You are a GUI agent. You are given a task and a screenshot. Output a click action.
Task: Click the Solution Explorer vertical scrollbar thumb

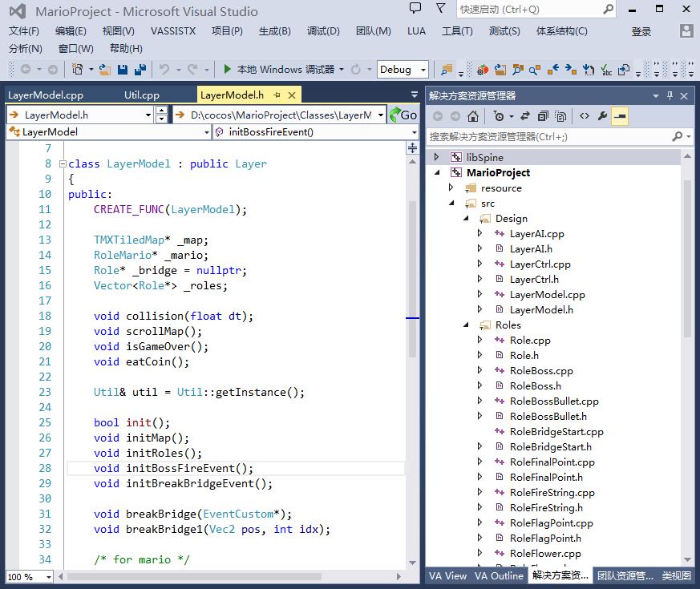687,259
